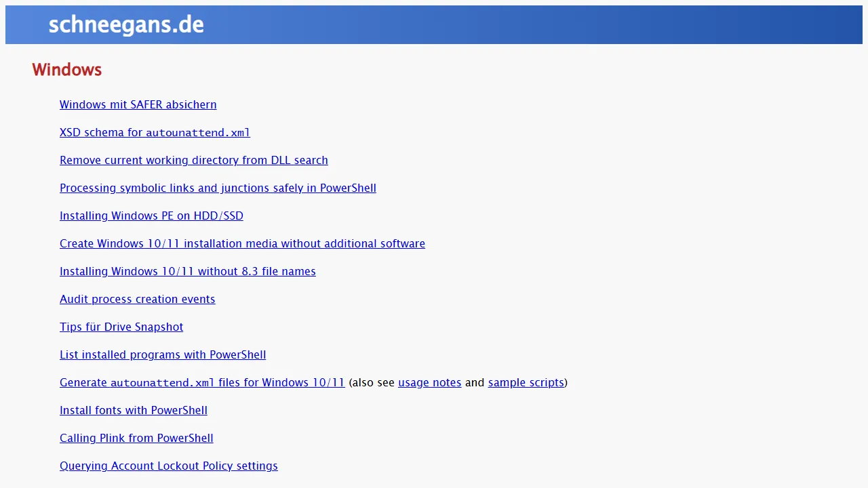Click the Windows section heading
This screenshot has width=868, height=488.
[x=66, y=69]
